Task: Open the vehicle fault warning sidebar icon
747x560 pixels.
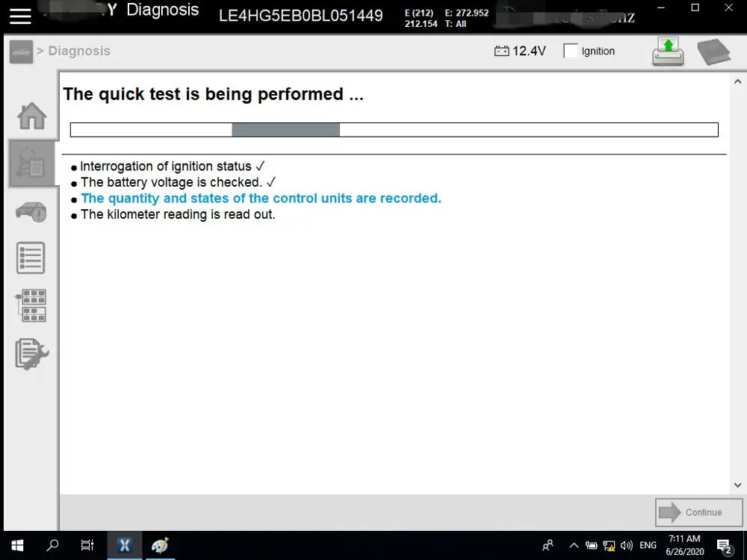Action: click(x=31, y=211)
